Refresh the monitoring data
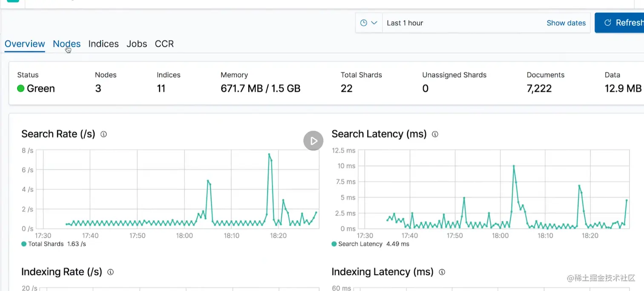 pos(619,23)
